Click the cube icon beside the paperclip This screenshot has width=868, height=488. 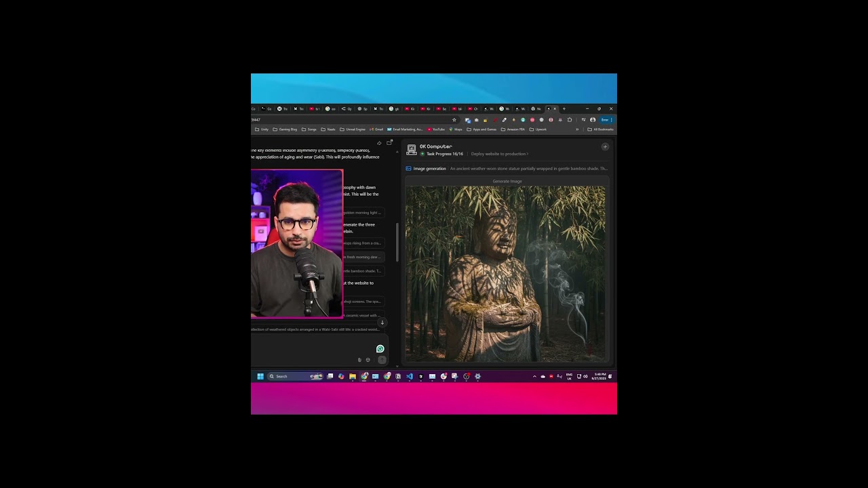368,360
